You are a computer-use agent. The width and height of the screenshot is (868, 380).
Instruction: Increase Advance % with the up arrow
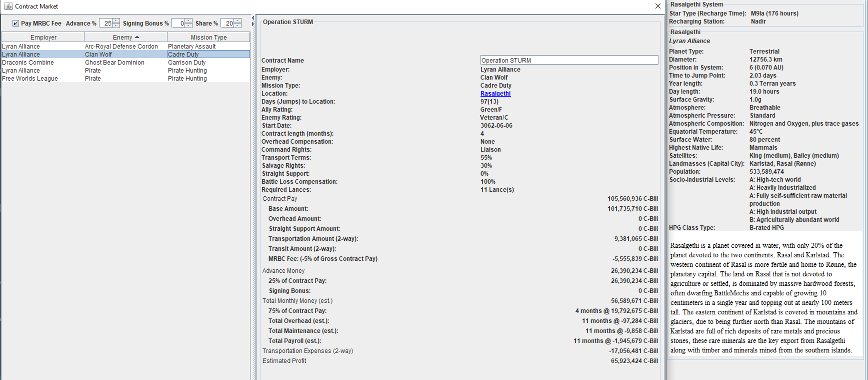pyautogui.click(x=116, y=21)
